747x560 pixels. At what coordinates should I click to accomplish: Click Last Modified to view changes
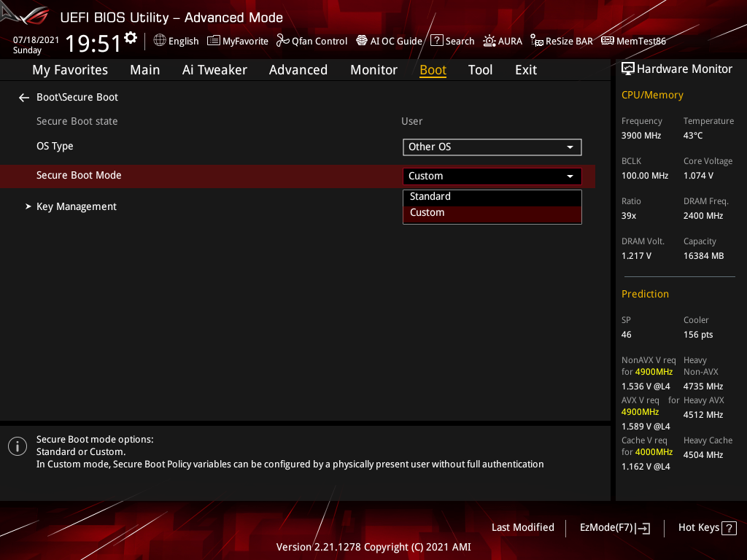pyautogui.click(x=522, y=527)
